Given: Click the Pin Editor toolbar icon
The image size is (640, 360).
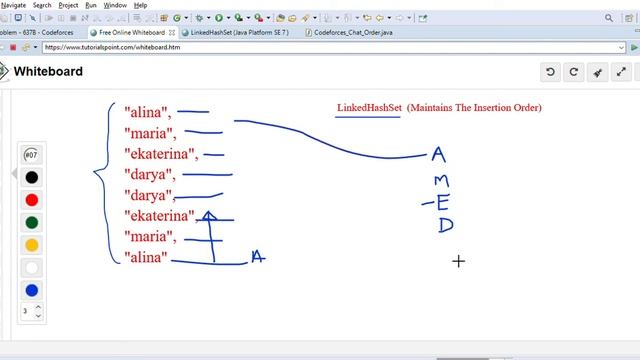Looking at the screenshot, I should point(423,18).
